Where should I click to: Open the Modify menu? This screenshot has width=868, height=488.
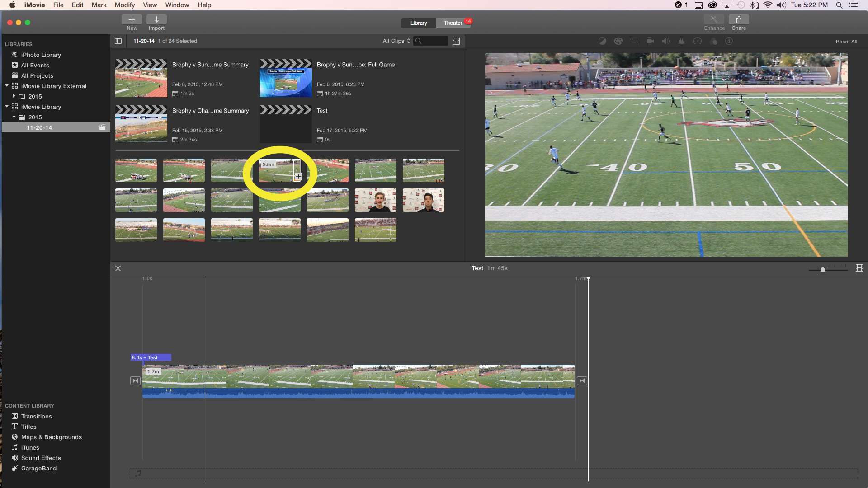(125, 5)
